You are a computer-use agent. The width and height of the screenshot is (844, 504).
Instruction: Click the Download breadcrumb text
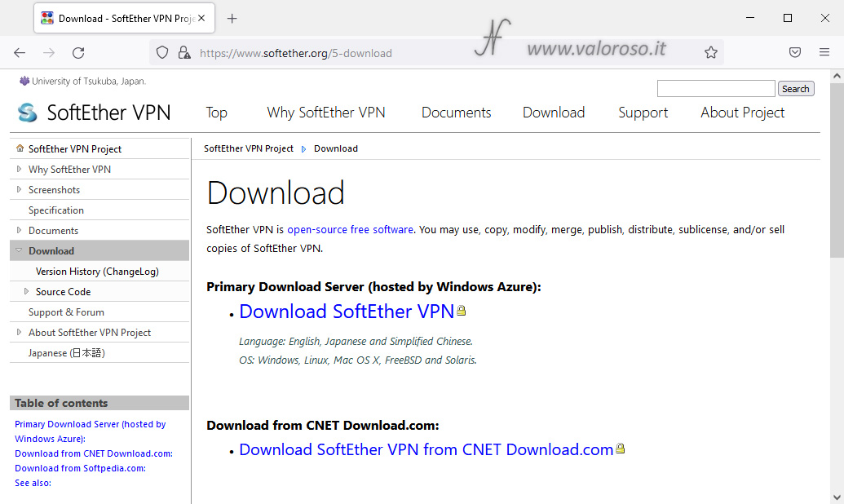(x=336, y=148)
